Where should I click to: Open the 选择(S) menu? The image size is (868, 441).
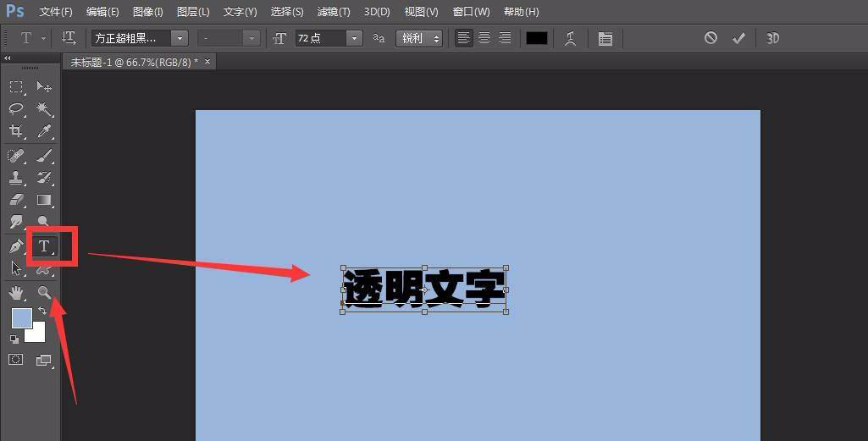tap(287, 12)
